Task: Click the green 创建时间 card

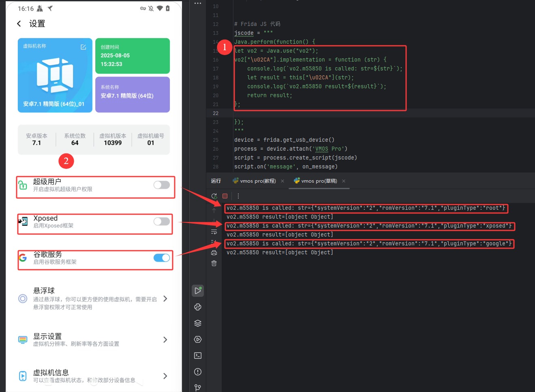Action: click(x=133, y=56)
